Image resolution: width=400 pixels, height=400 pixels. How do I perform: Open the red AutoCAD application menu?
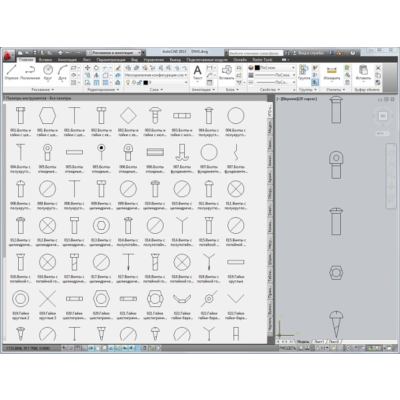point(9,54)
